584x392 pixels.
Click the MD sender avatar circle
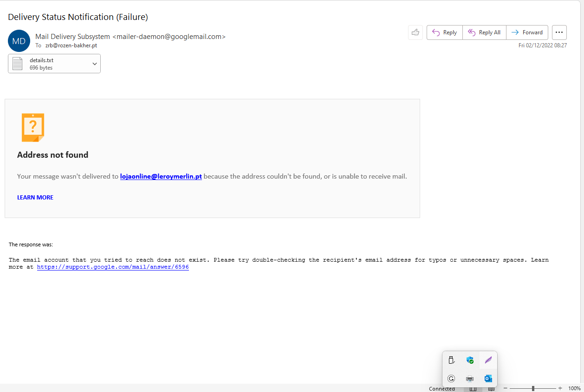[19, 41]
